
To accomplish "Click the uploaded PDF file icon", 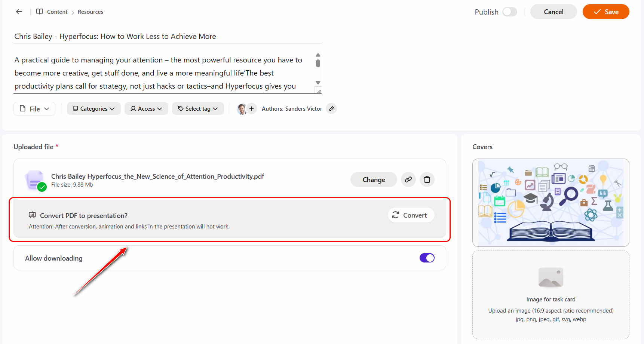I will pos(36,181).
